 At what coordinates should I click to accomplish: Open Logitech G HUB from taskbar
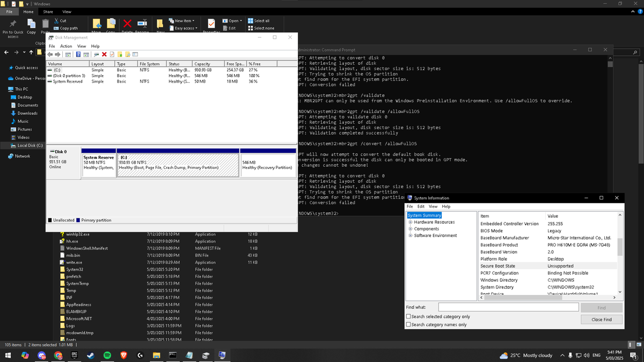point(140,355)
